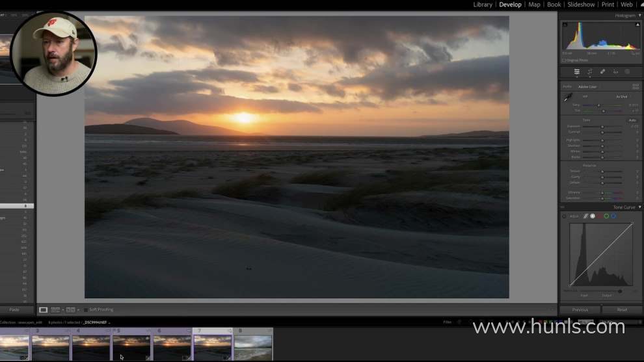Open the Slideshow module
The image size is (644, 362).
click(581, 5)
